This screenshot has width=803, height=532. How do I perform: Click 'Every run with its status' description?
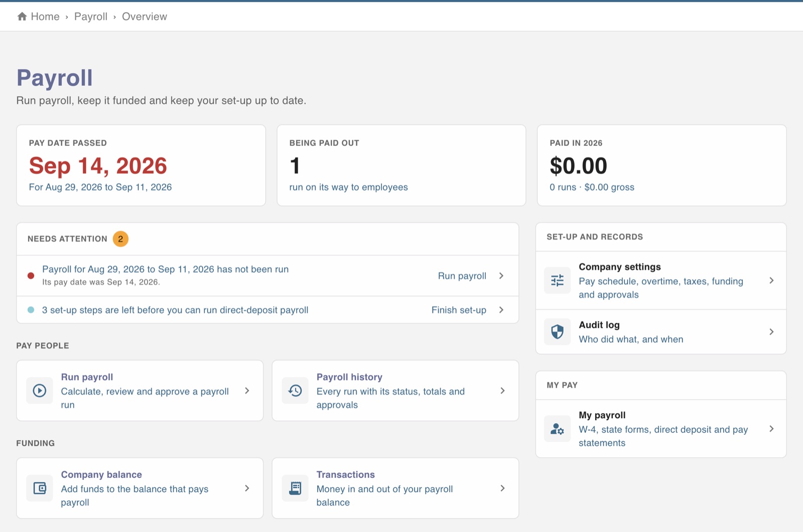pos(390,398)
